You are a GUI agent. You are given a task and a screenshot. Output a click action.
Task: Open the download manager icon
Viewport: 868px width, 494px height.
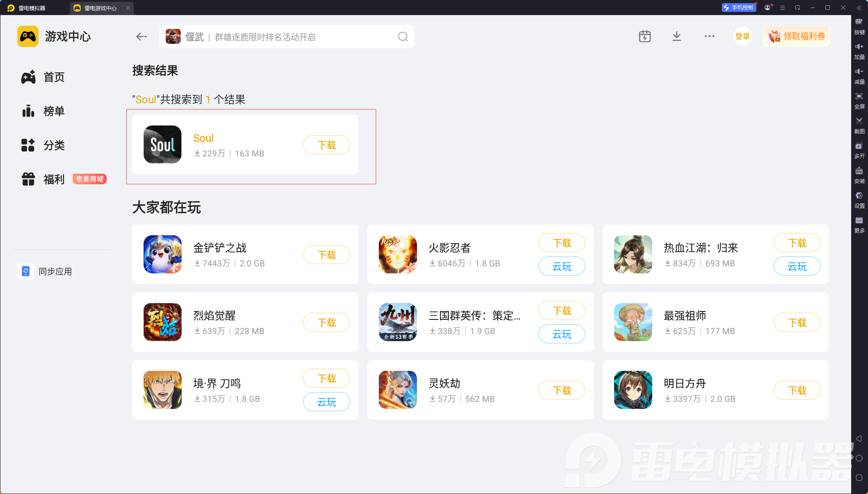pos(677,36)
